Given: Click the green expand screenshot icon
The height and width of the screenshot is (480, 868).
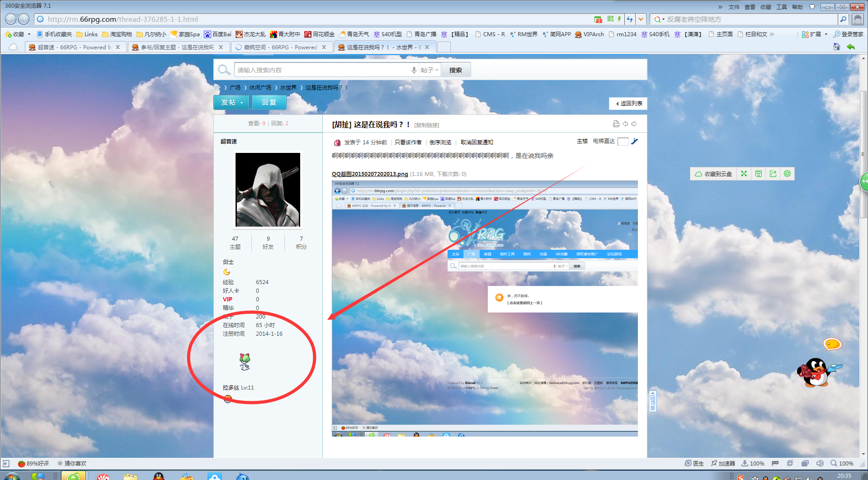Looking at the screenshot, I should pyautogui.click(x=744, y=174).
